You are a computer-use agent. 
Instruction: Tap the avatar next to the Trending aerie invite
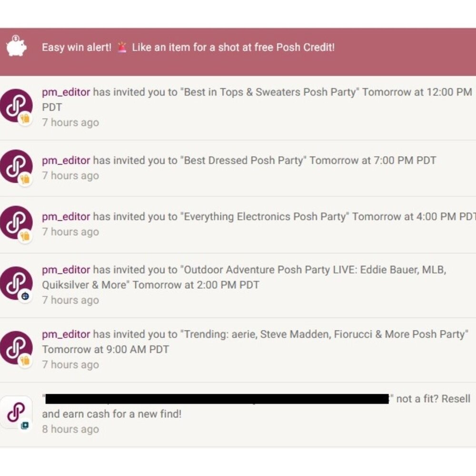click(x=16, y=348)
